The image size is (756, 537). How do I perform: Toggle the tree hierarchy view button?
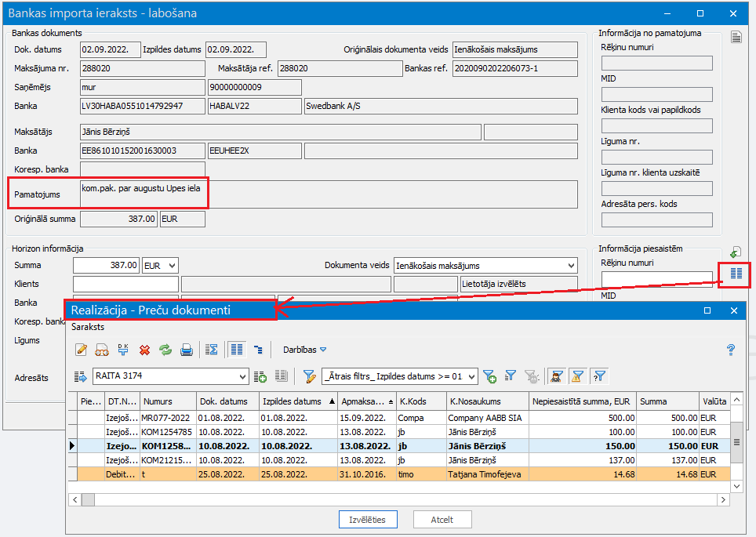258,350
